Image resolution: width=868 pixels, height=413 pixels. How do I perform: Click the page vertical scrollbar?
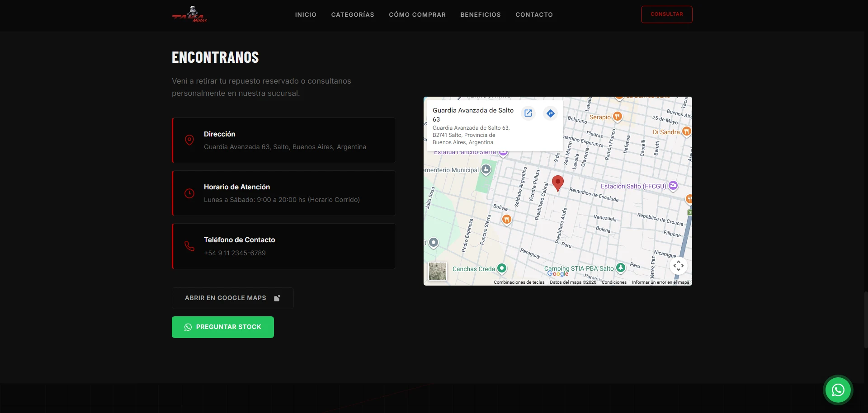[x=865, y=320]
